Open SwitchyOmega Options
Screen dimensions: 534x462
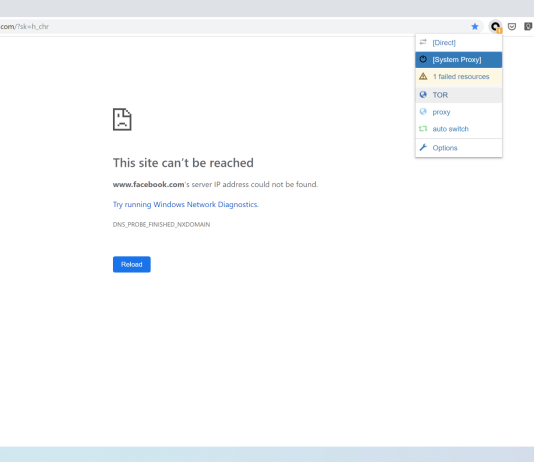coord(458,148)
